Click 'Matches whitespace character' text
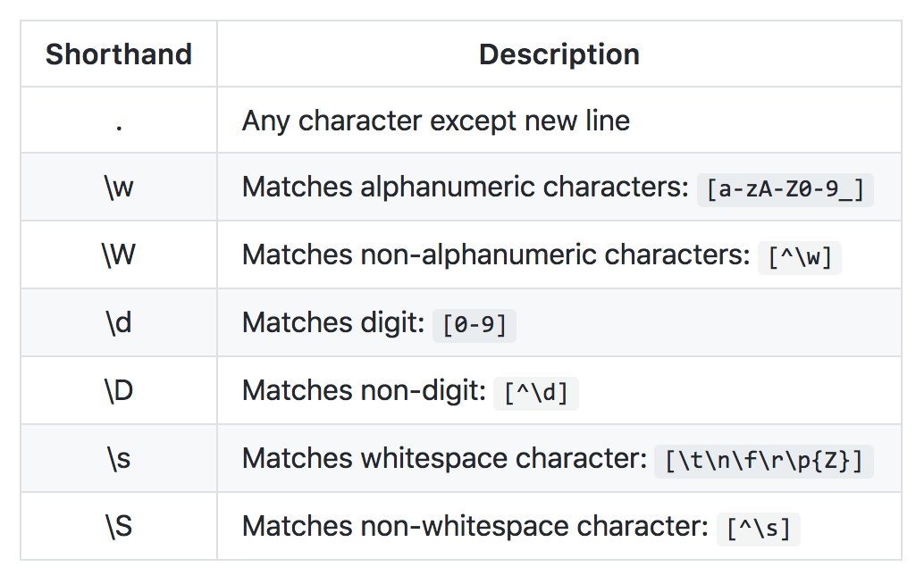 tap(444, 459)
